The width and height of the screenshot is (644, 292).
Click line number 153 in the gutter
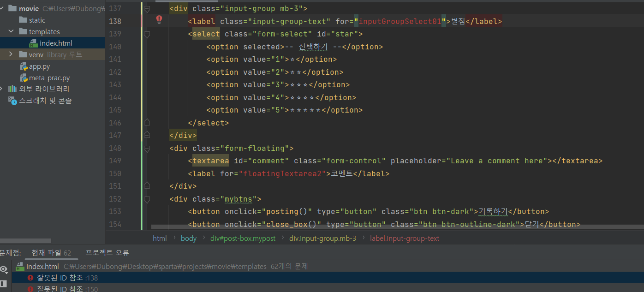tap(114, 211)
